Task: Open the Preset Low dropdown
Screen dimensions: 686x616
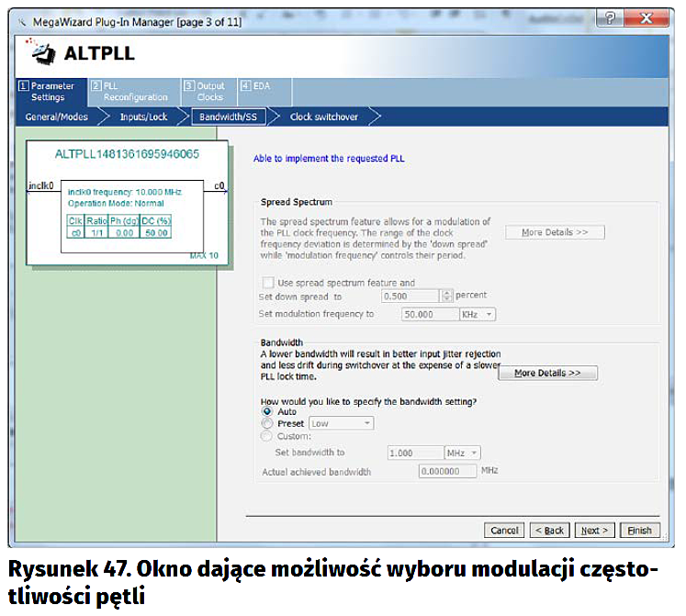Action: pyautogui.click(x=341, y=423)
